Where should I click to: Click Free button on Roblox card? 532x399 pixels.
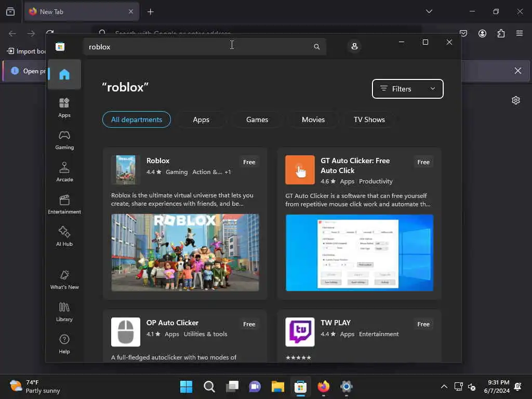pos(249,162)
